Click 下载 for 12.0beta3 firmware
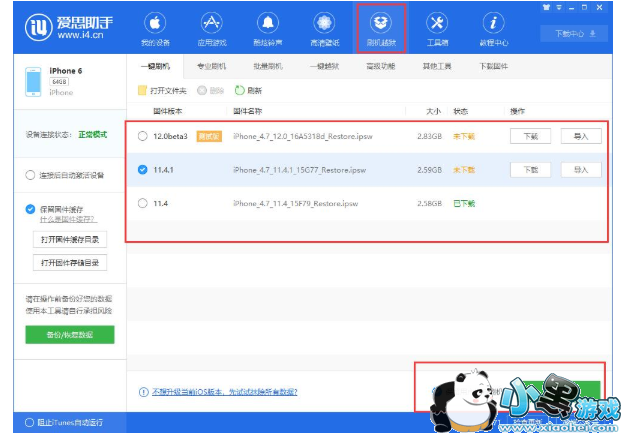622x436 pixels. 530,136
